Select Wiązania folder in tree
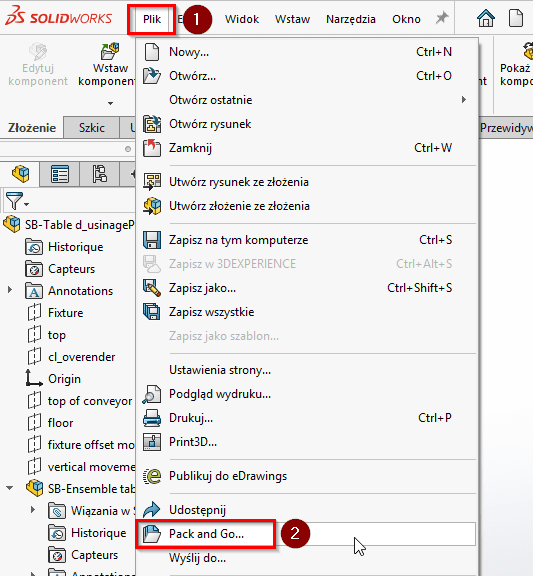 pyautogui.click(x=92, y=511)
